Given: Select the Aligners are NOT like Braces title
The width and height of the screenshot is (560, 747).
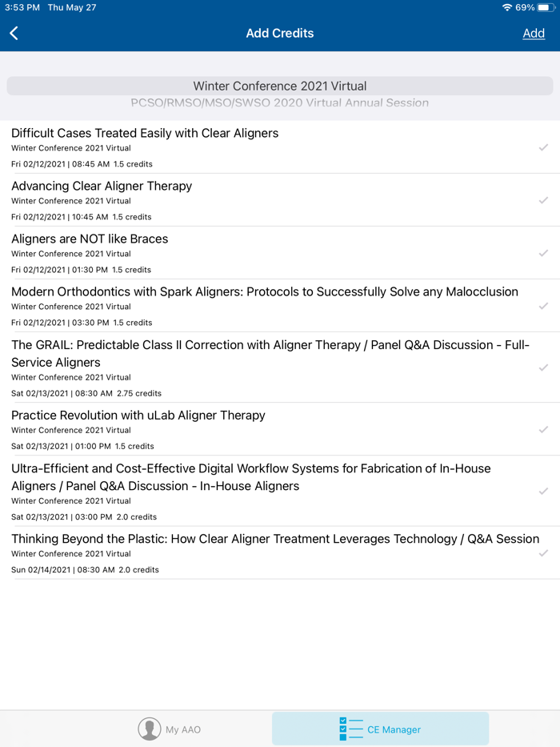Looking at the screenshot, I should pyautogui.click(x=90, y=239).
